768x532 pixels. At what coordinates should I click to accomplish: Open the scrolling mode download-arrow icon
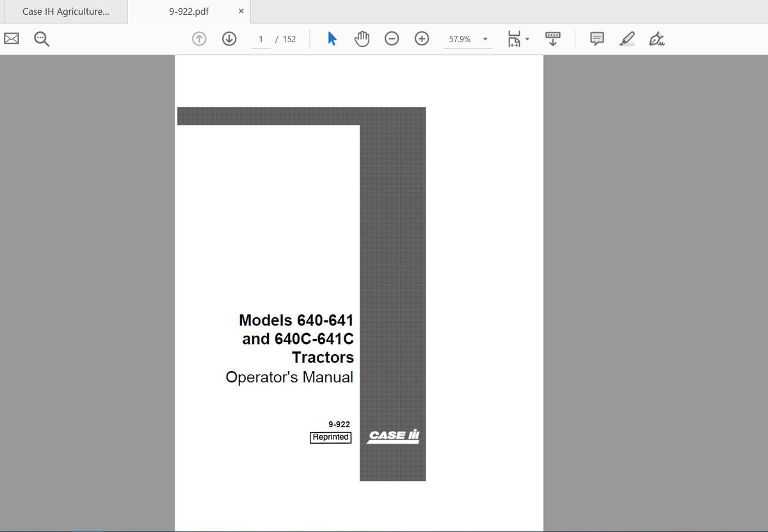coord(553,39)
